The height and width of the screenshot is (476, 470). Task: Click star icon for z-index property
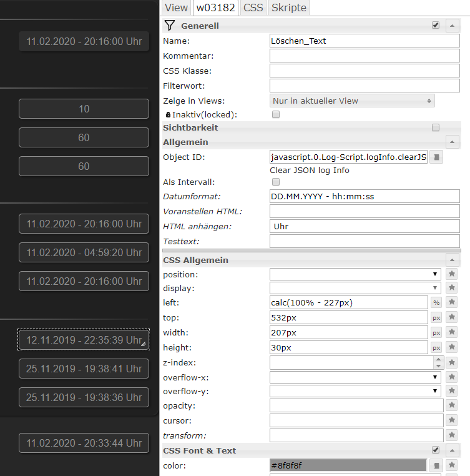coord(451,362)
